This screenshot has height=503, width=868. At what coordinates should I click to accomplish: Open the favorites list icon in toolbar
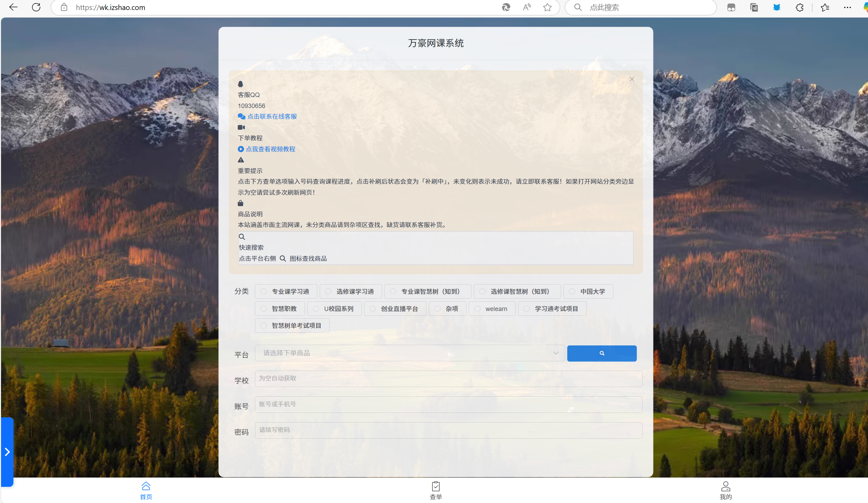click(825, 7)
